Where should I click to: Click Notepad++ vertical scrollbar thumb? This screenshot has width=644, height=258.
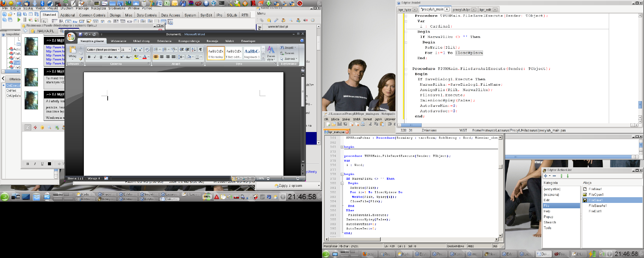(x=500, y=167)
